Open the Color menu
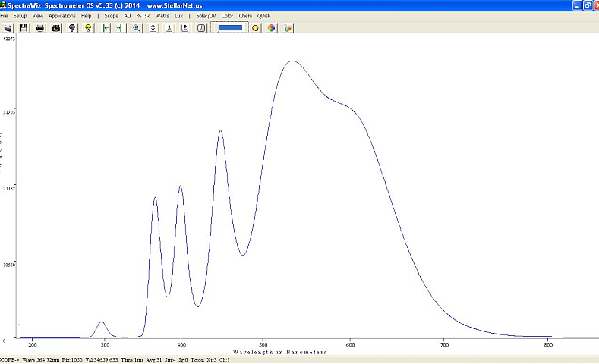 [227, 16]
